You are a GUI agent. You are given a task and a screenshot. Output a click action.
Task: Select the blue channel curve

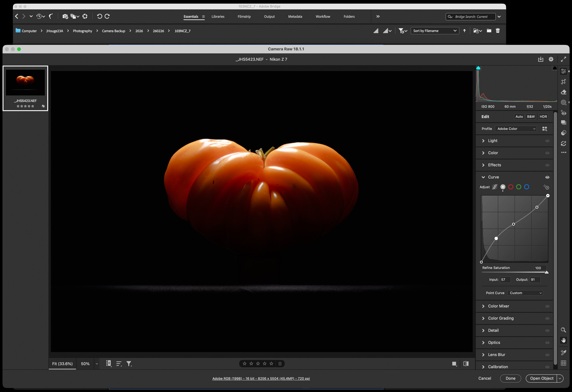526,187
